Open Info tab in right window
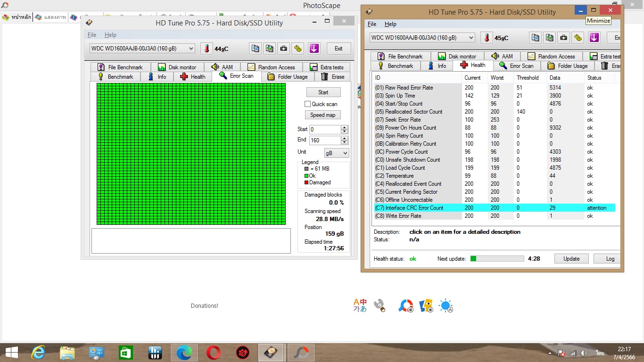This screenshot has width=644, height=362. [437, 66]
